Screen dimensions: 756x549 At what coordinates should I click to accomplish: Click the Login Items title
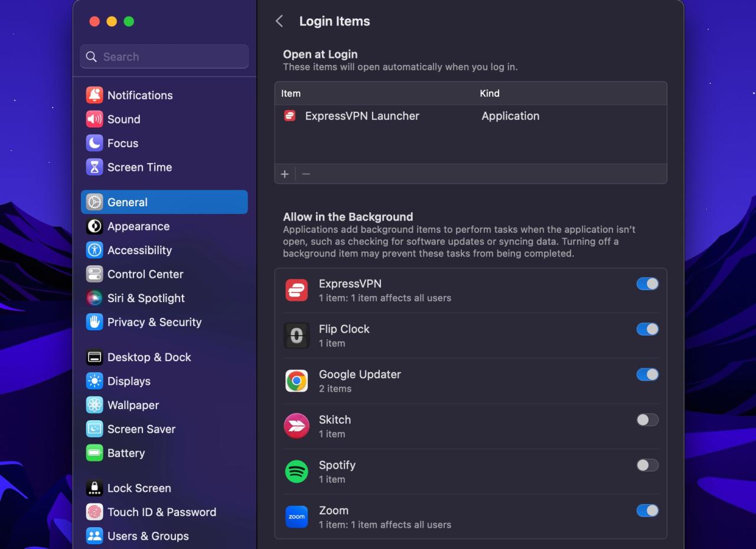(x=334, y=21)
